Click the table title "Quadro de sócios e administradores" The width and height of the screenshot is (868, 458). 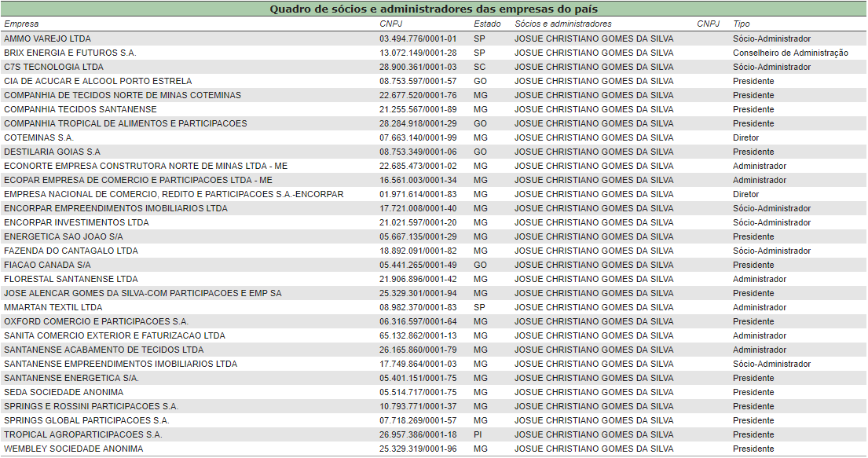434,9
